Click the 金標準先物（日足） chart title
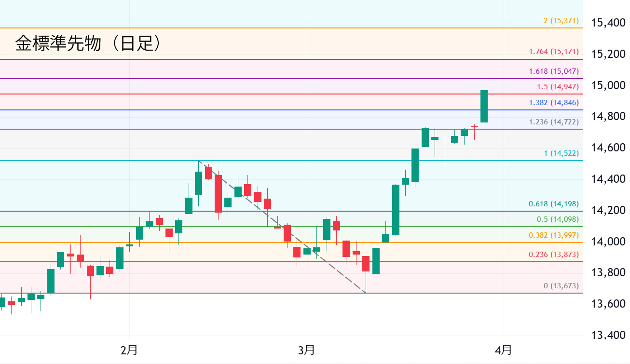The height and width of the screenshot is (364, 630). [87, 43]
